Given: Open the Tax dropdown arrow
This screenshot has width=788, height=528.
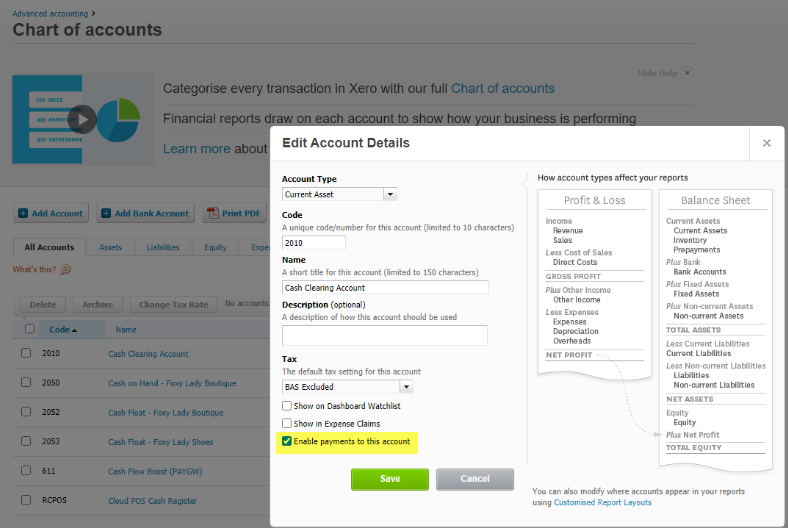Looking at the screenshot, I should point(406,386).
